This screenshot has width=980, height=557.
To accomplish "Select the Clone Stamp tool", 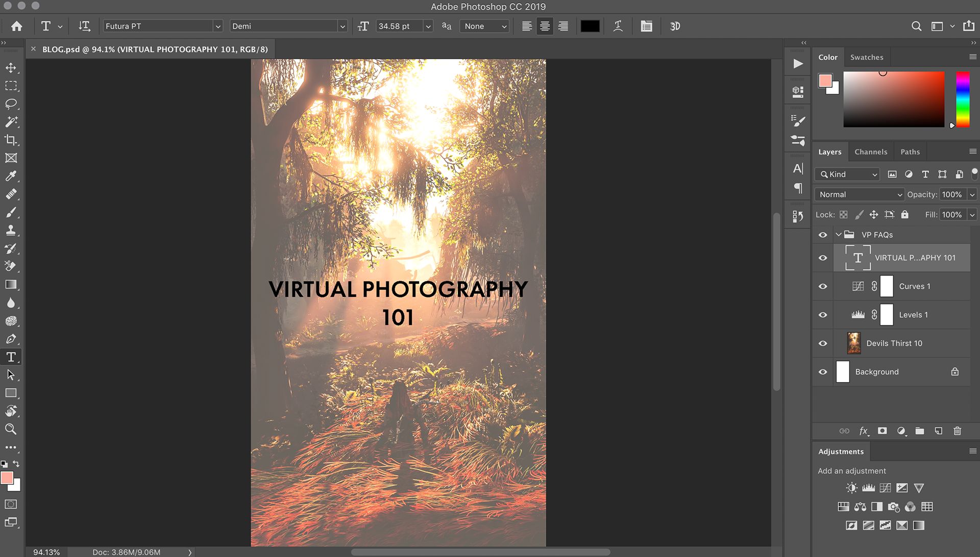I will [11, 230].
